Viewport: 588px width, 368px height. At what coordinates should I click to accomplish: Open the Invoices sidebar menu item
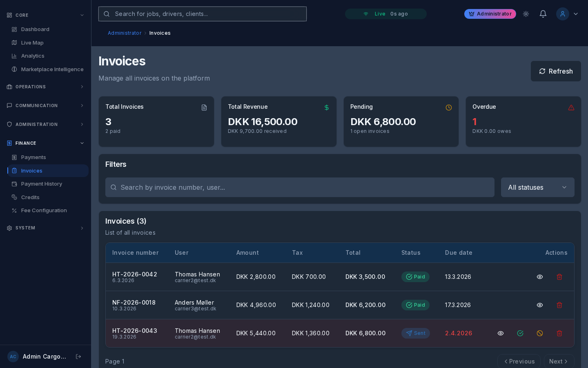click(x=31, y=171)
